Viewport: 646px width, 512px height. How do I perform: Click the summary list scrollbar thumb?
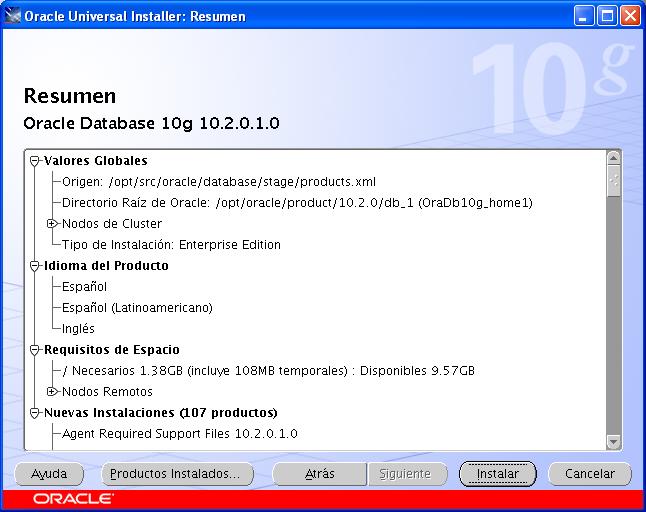click(613, 180)
